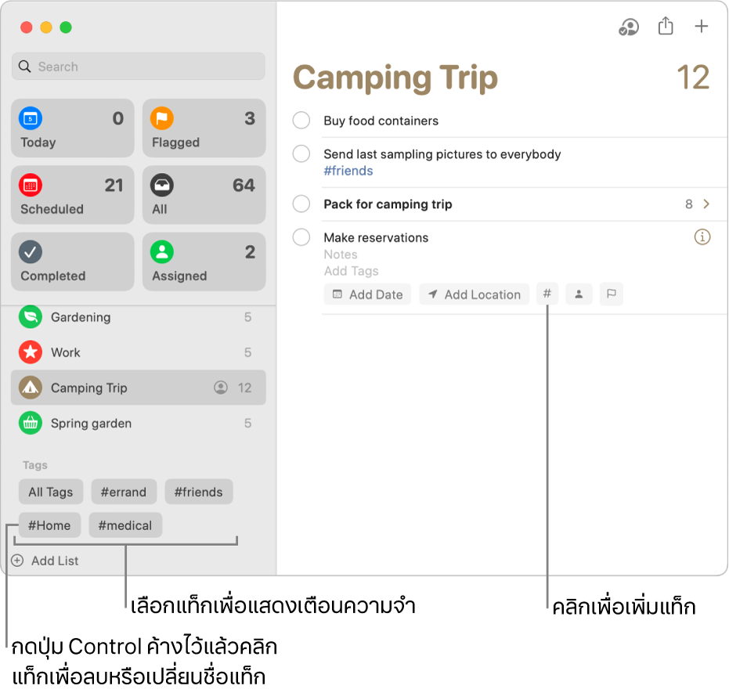Mark Buy food containers as complete
This screenshot has height=700, width=729.
pyautogui.click(x=301, y=121)
